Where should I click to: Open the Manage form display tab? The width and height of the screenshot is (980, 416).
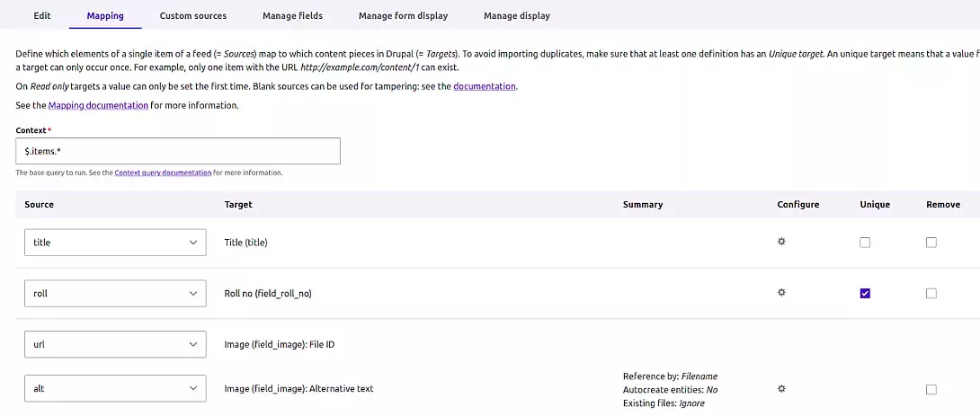[x=403, y=15]
